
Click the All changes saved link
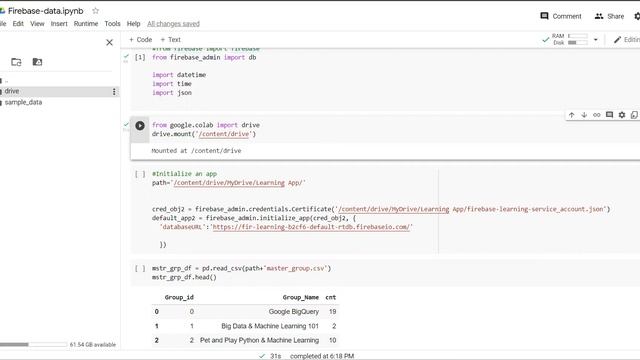pos(173,24)
